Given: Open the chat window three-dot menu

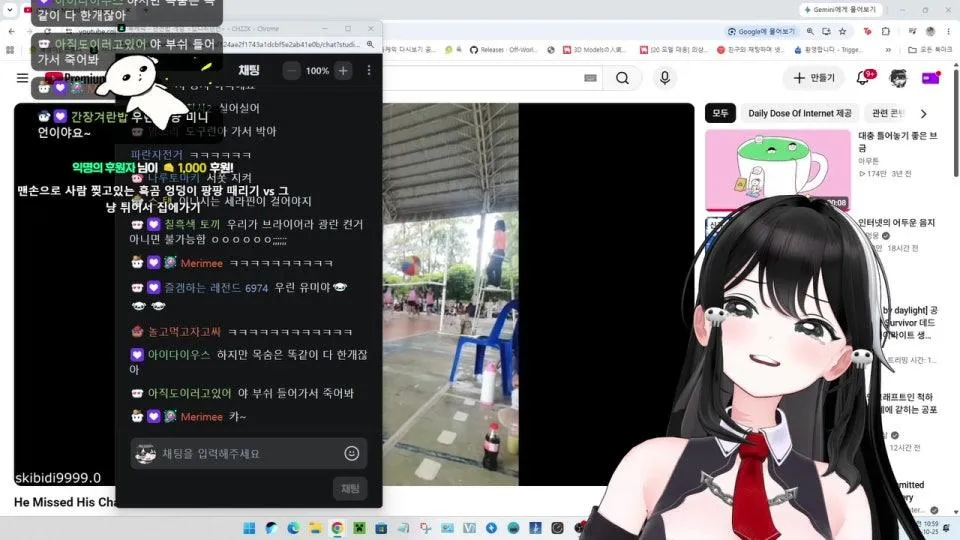Looking at the screenshot, I should point(369,70).
